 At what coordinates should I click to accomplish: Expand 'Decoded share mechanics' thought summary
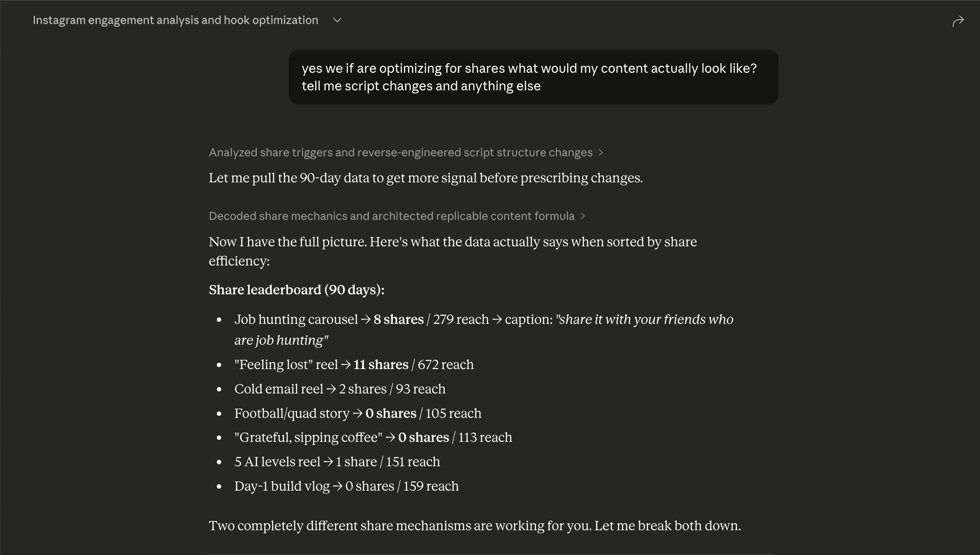pos(391,216)
